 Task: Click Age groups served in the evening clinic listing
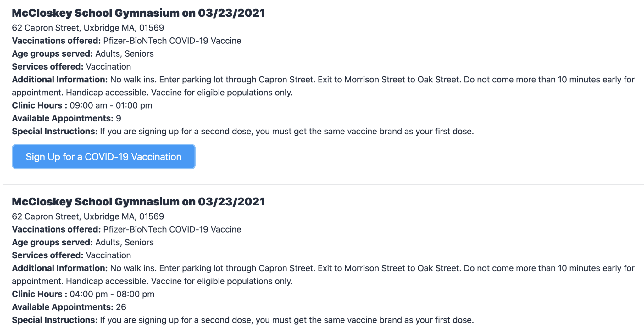83,242
